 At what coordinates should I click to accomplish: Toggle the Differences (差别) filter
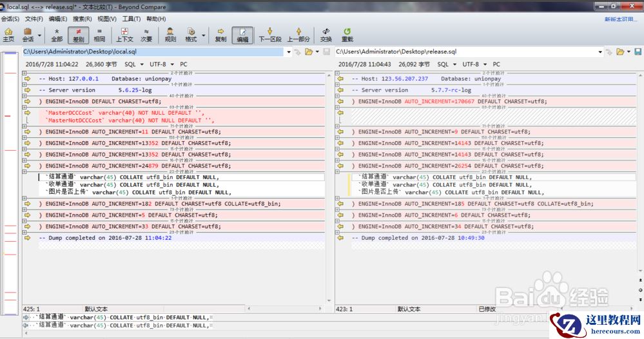pyautogui.click(x=78, y=34)
